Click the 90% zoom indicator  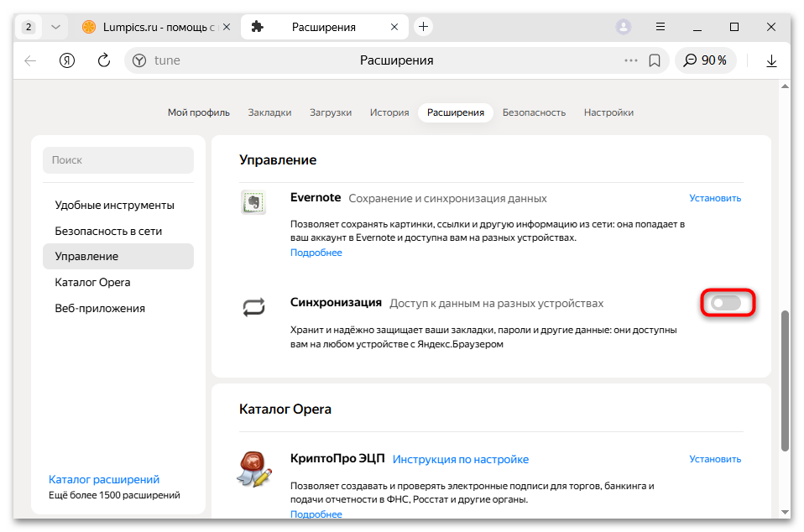[x=706, y=60]
